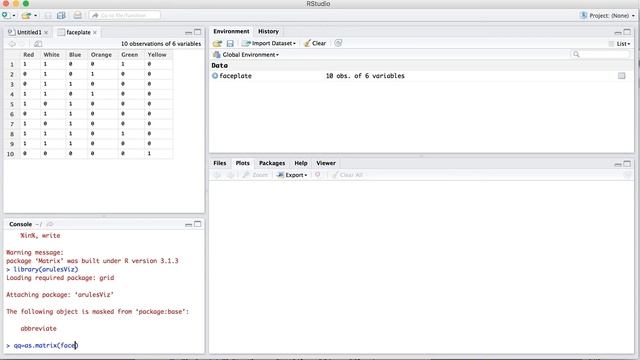Click the console working directory arrow icon
This screenshot has height=360, width=640.
(x=50, y=224)
